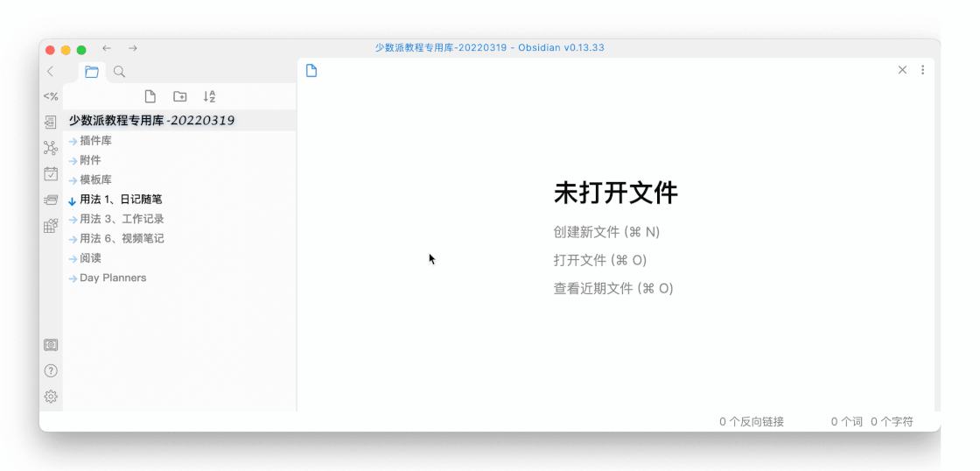Open the pane's more options menu
The width and height of the screenshot is (980, 471).
coord(922,70)
